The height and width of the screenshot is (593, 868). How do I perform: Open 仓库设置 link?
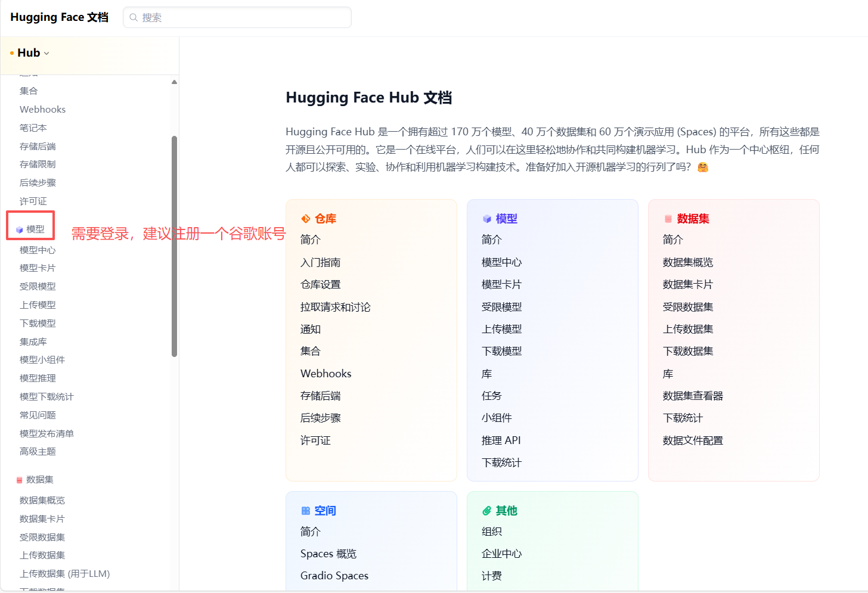(x=321, y=285)
